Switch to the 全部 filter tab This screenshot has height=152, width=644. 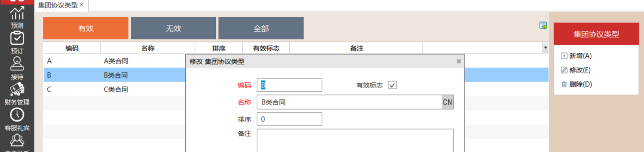tap(261, 28)
